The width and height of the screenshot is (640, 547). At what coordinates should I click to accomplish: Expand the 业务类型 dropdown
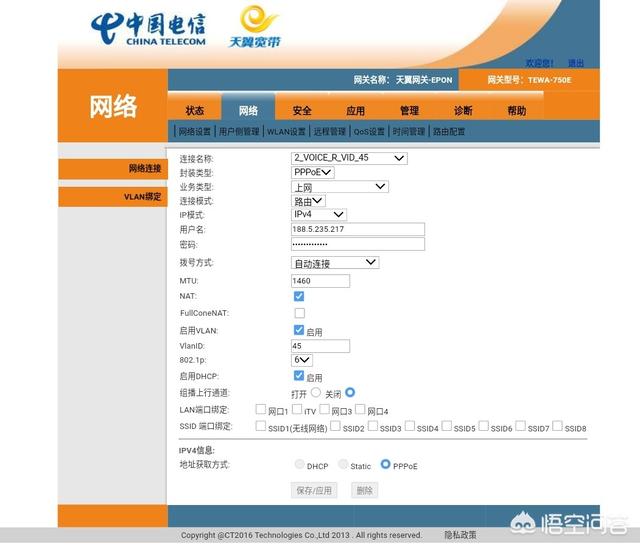[x=340, y=187]
